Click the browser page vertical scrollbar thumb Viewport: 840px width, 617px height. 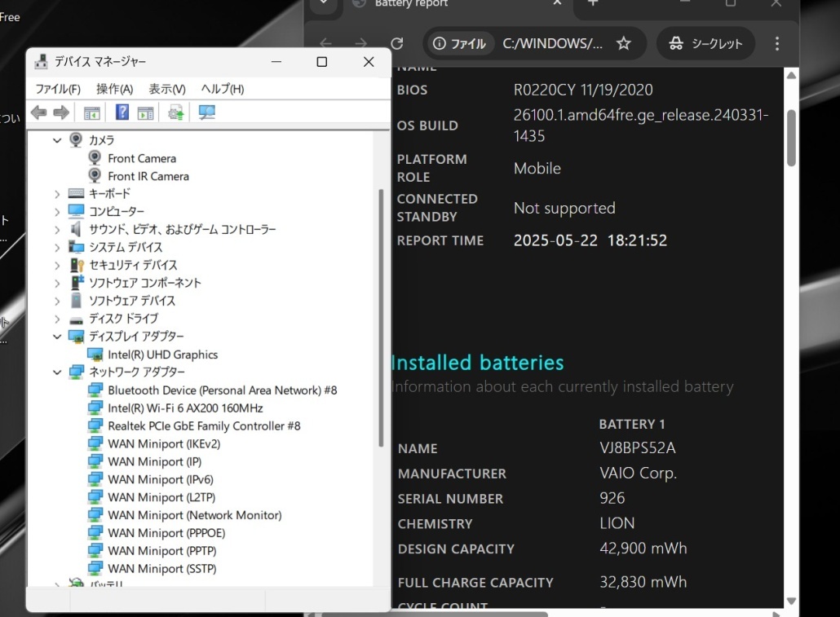(791, 138)
